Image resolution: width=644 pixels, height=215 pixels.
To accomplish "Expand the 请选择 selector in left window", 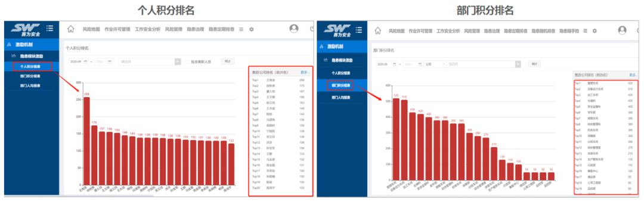I will pos(150,61).
